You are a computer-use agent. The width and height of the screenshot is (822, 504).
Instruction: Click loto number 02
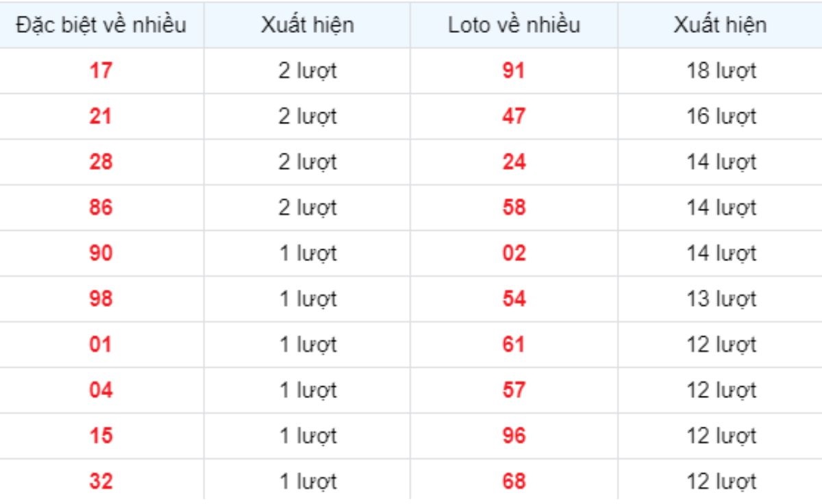click(x=514, y=253)
